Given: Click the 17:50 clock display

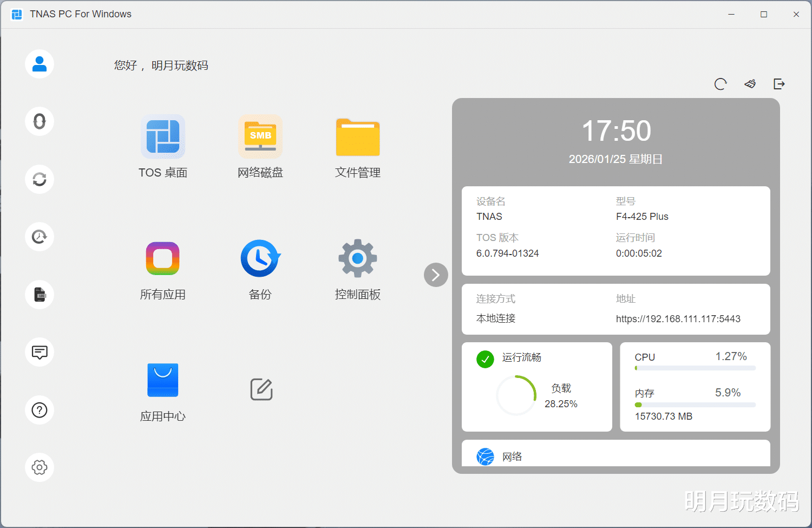Looking at the screenshot, I should pyautogui.click(x=616, y=131).
